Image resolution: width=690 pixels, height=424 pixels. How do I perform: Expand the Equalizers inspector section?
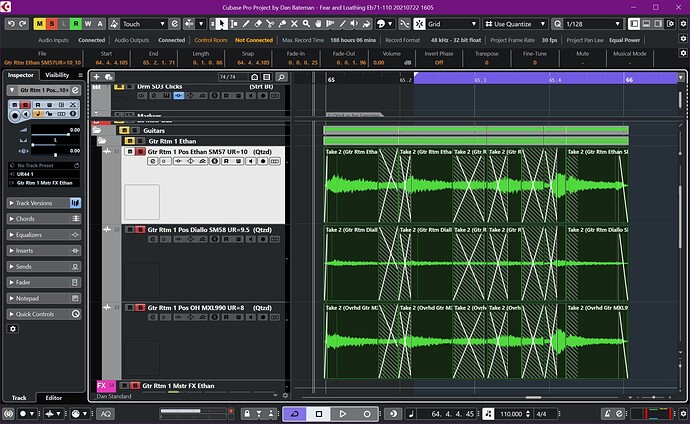click(44, 234)
